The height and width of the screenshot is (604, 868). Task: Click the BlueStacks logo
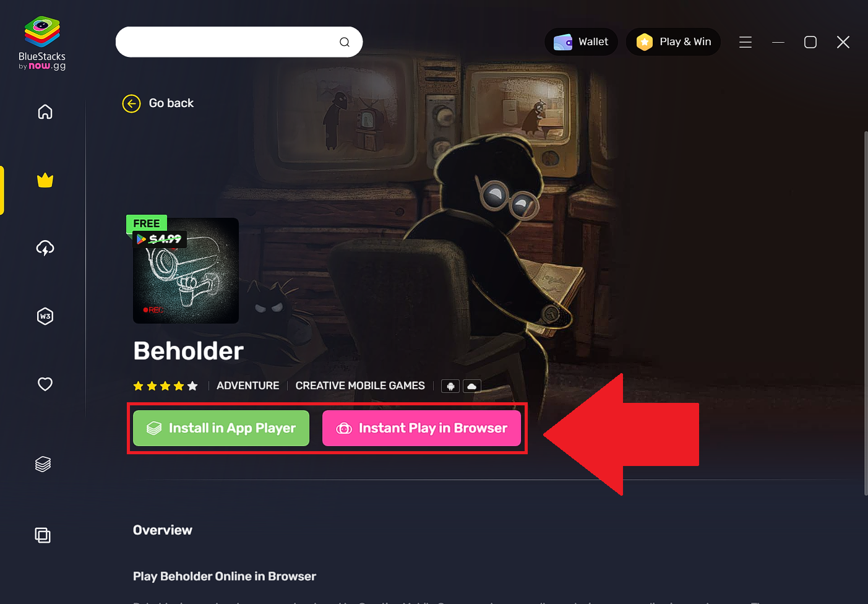[42, 43]
